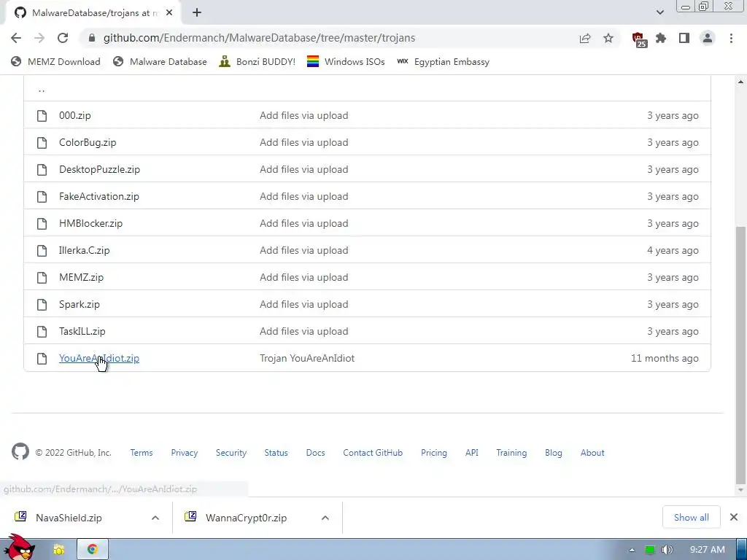Reload the current GitHub page
The width and height of the screenshot is (747, 560).
click(x=63, y=38)
